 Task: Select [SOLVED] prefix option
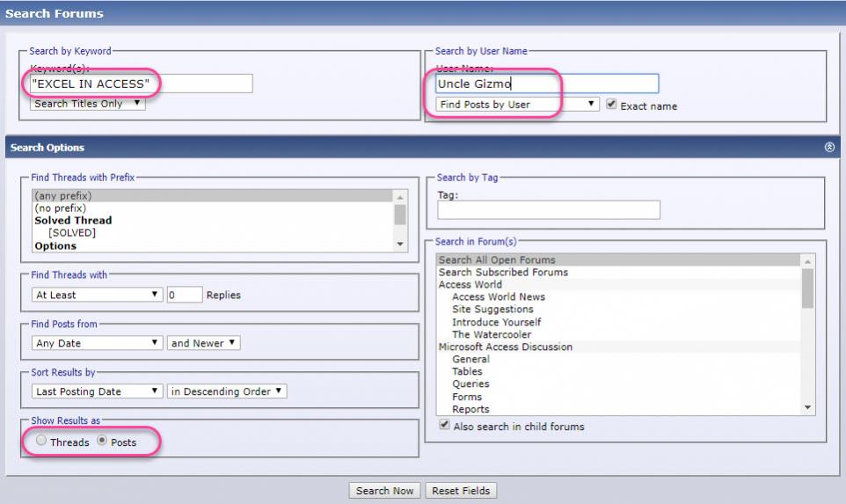click(213, 232)
